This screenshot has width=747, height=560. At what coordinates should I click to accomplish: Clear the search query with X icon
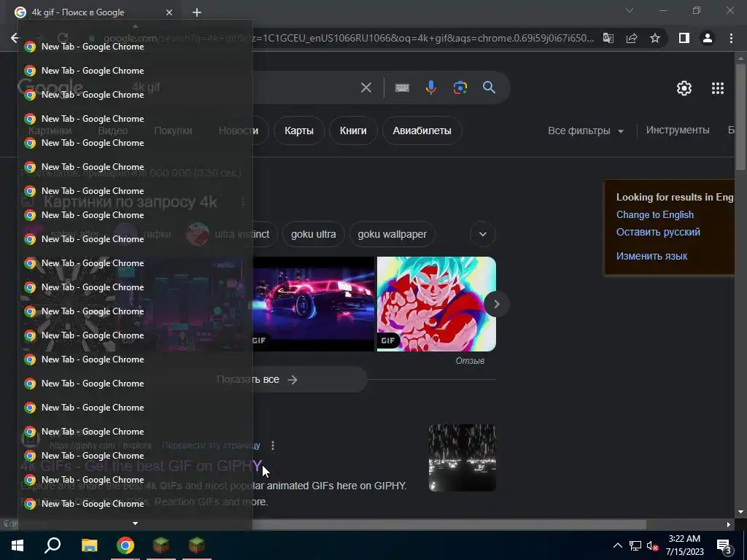[x=366, y=87]
